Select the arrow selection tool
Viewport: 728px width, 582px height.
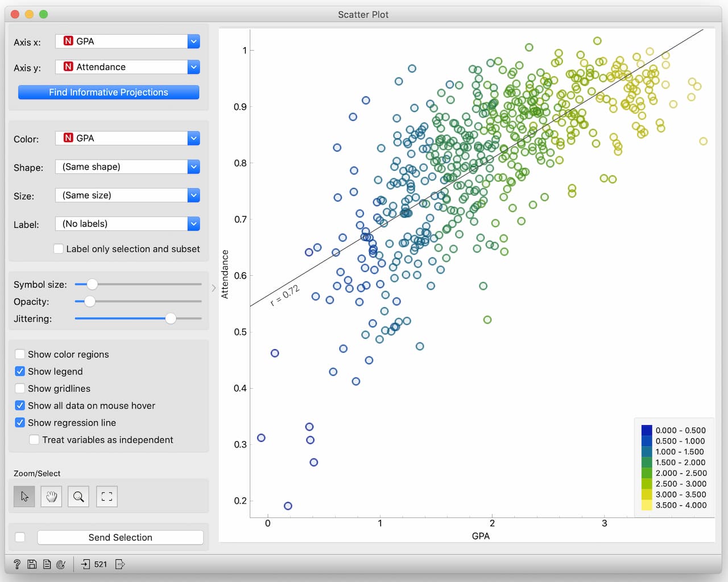coord(24,497)
